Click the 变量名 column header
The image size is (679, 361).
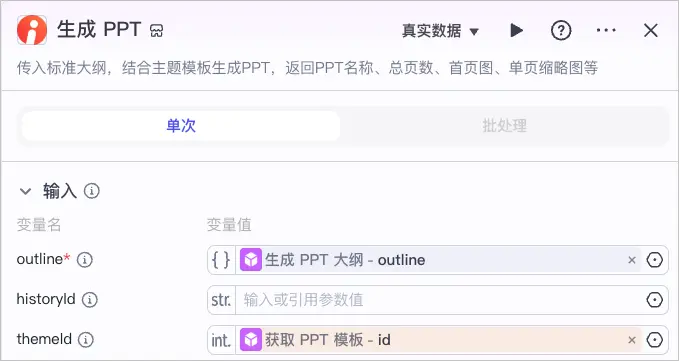tap(39, 225)
